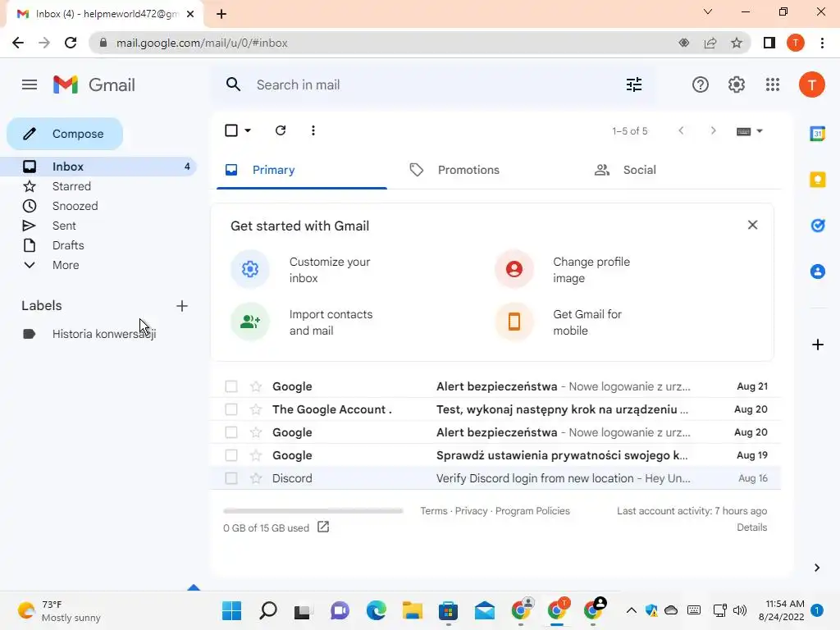Open input tools dropdown arrow

point(759,131)
